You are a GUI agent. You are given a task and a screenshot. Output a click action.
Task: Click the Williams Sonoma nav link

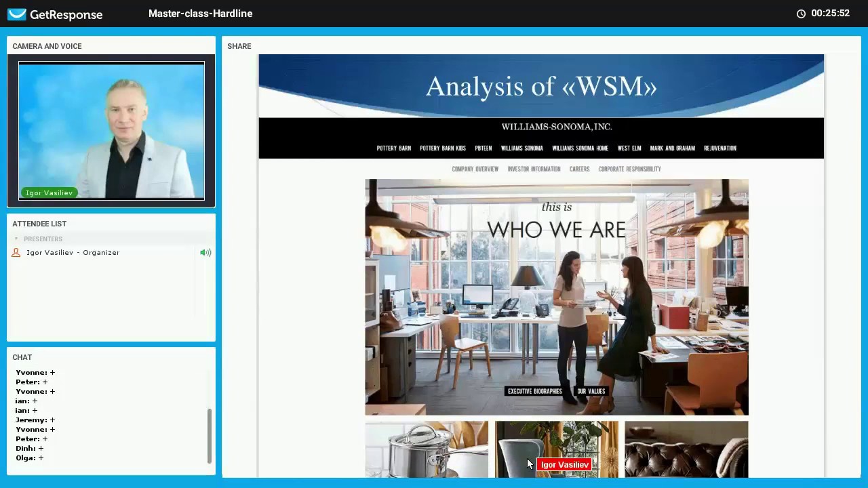click(x=522, y=148)
